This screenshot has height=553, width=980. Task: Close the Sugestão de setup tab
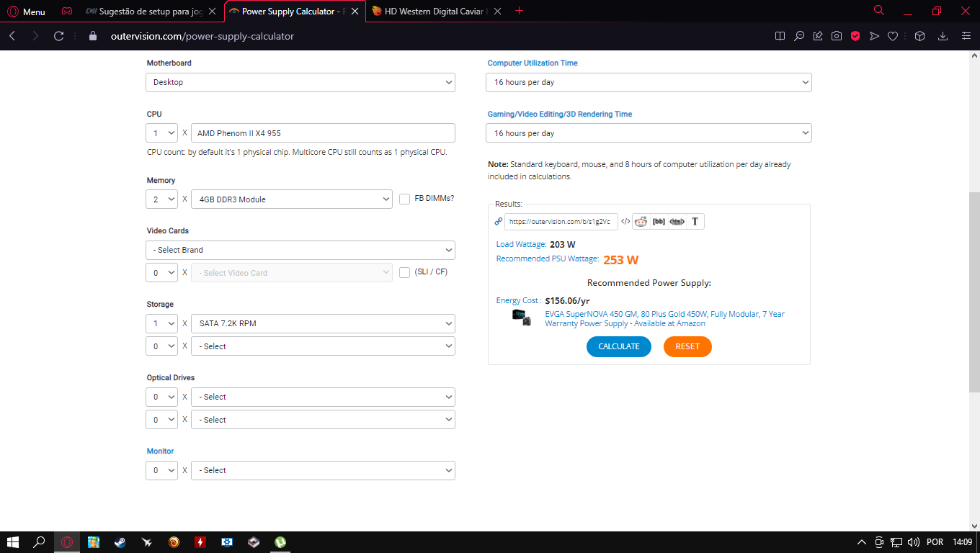pyautogui.click(x=212, y=12)
